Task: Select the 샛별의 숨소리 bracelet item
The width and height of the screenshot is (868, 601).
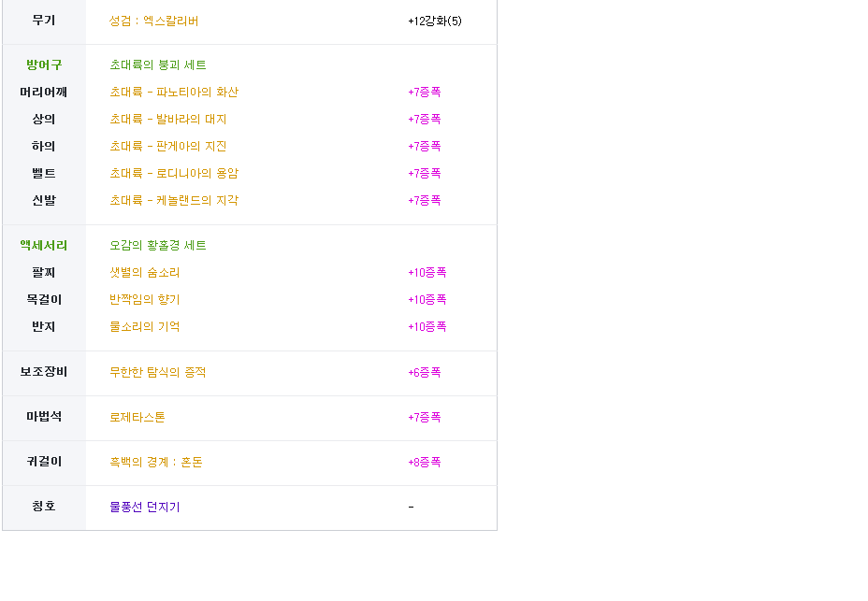Action: [x=144, y=272]
